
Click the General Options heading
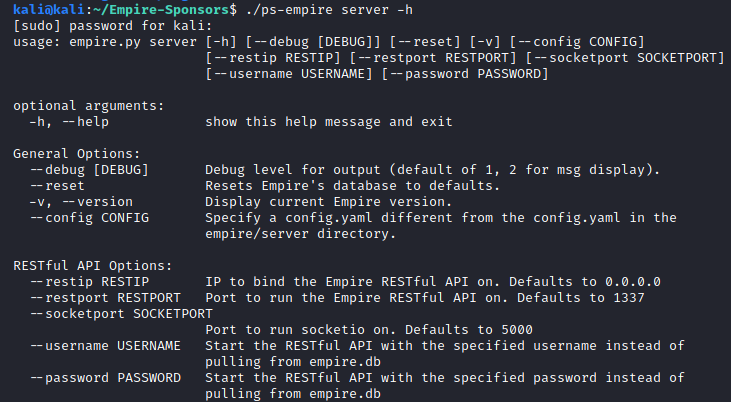click(x=76, y=154)
